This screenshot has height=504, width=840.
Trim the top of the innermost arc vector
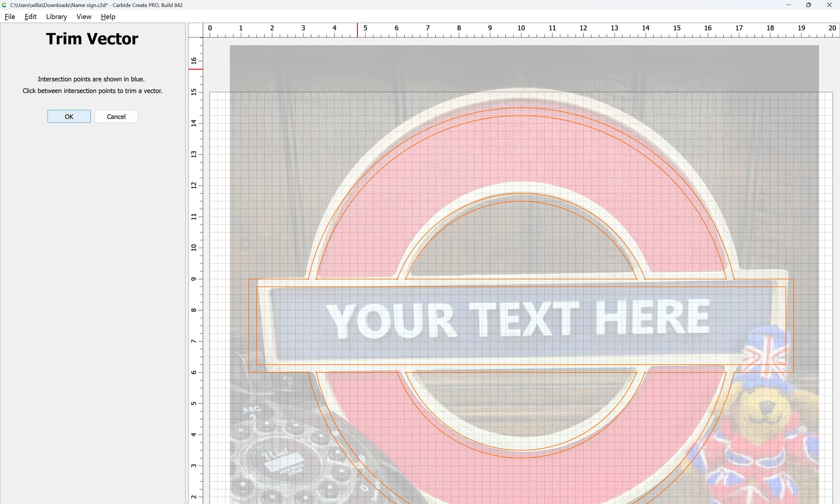521,201
